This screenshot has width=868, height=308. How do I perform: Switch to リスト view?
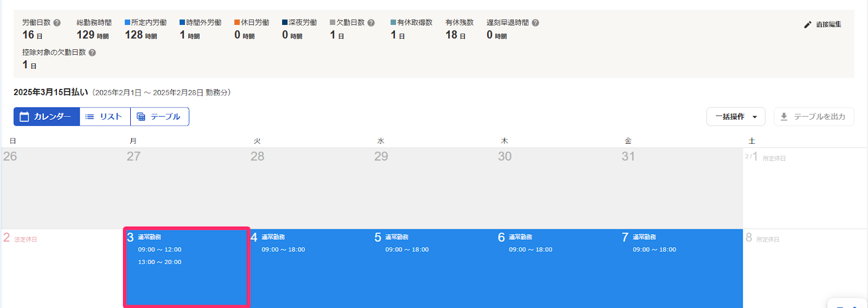(105, 117)
